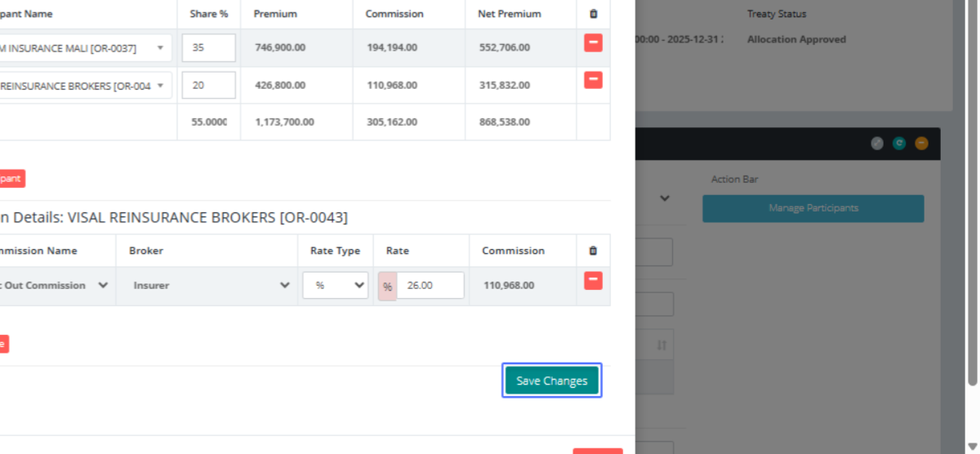
Task: Open INSURANCE MALI [OR-0037] participant dropdown
Action: click(x=82, y=48)
